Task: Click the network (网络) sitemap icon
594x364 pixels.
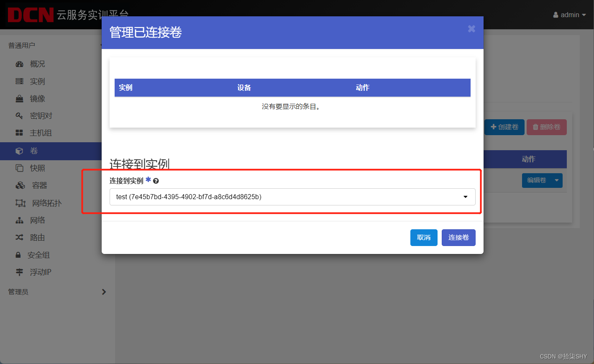Action: [19, 220]
